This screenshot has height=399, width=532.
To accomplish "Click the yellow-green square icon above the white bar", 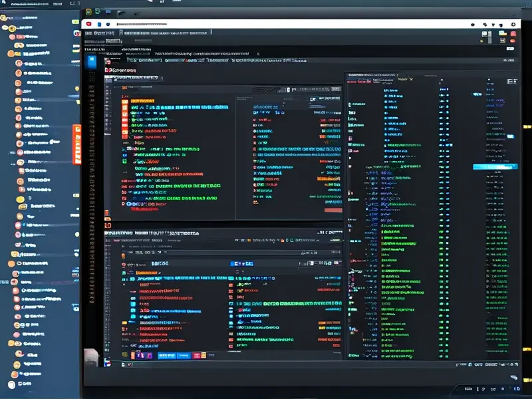I will [x=88, y=12].
